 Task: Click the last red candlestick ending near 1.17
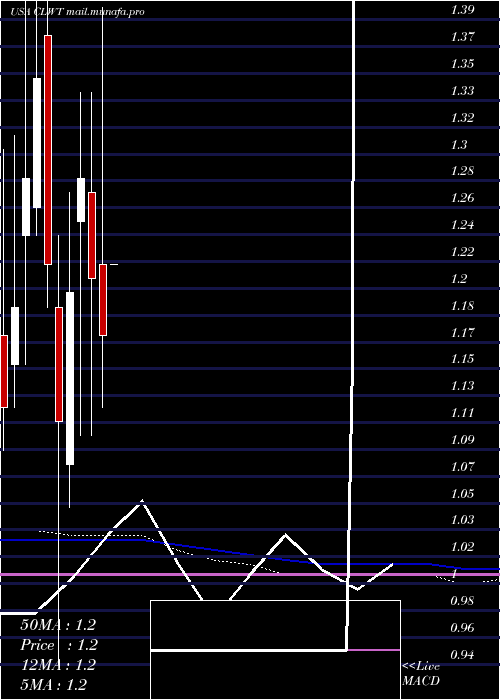[x=103, y=300]
